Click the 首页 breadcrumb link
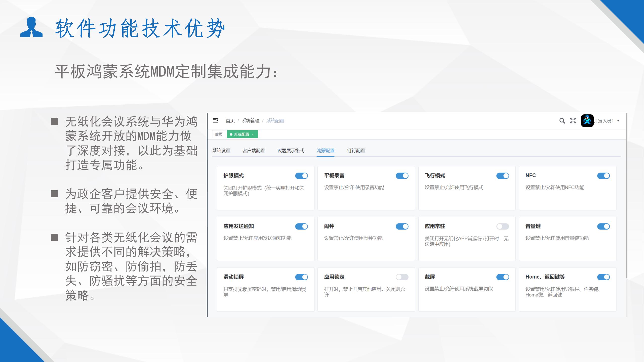 click(230, 121)
